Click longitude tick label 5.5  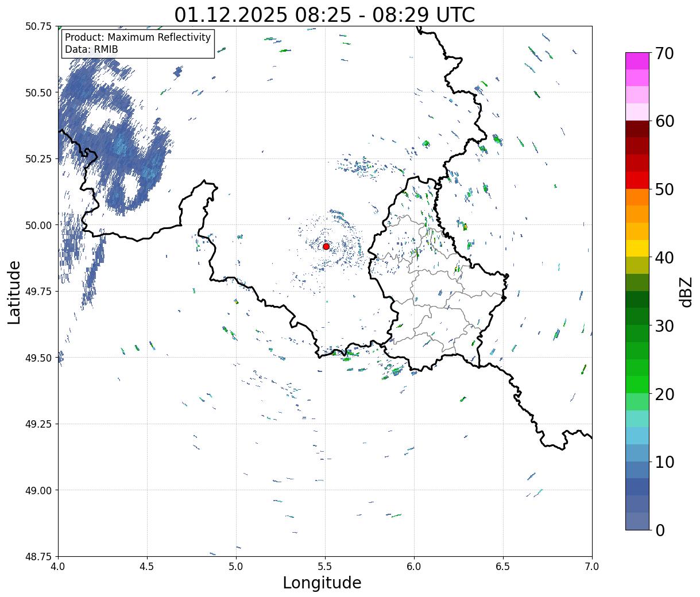click(325, 566)
